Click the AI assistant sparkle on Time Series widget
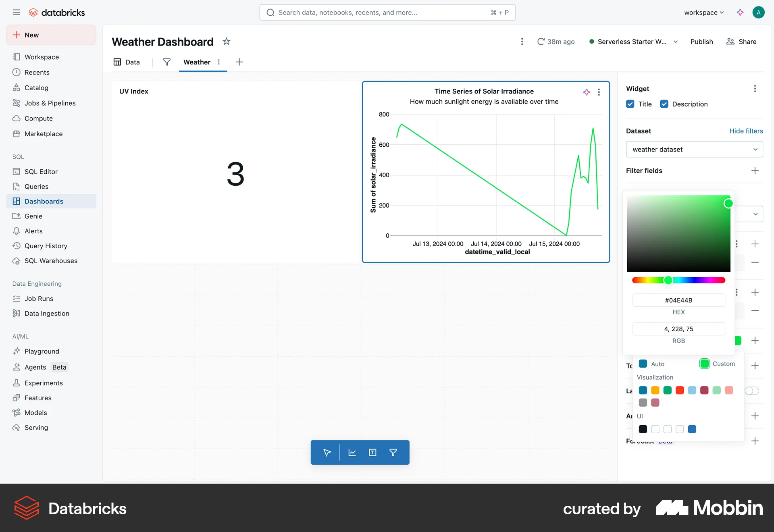The image size is (774, 532). point(586,92)
